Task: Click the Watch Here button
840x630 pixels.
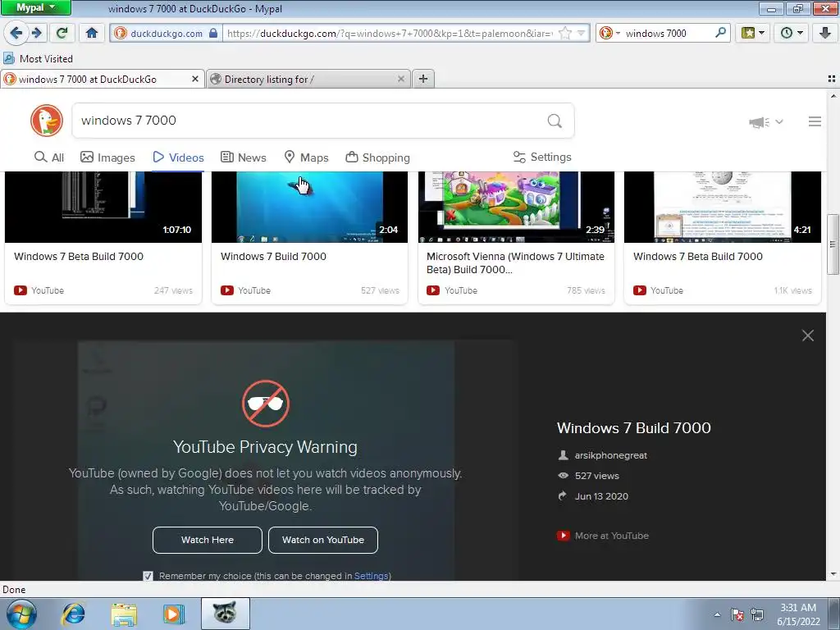Action: coord(208,540)
